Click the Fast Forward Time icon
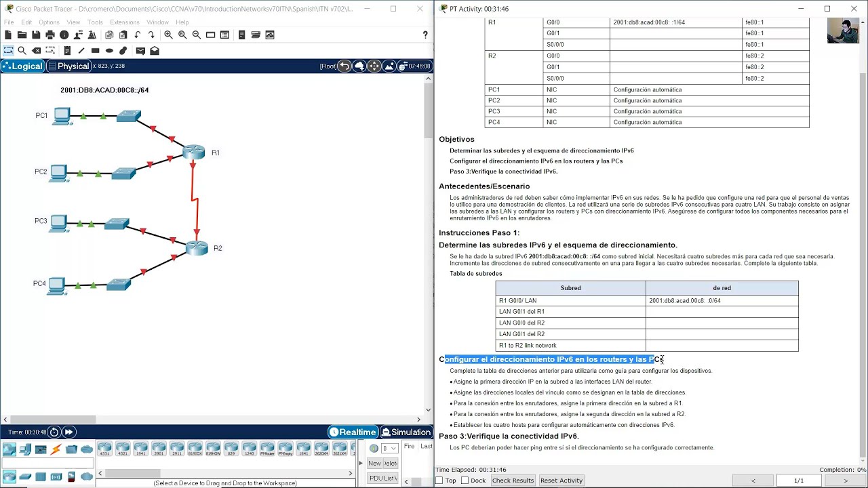Viewport: 868px width, 488px height. [68, 432]
